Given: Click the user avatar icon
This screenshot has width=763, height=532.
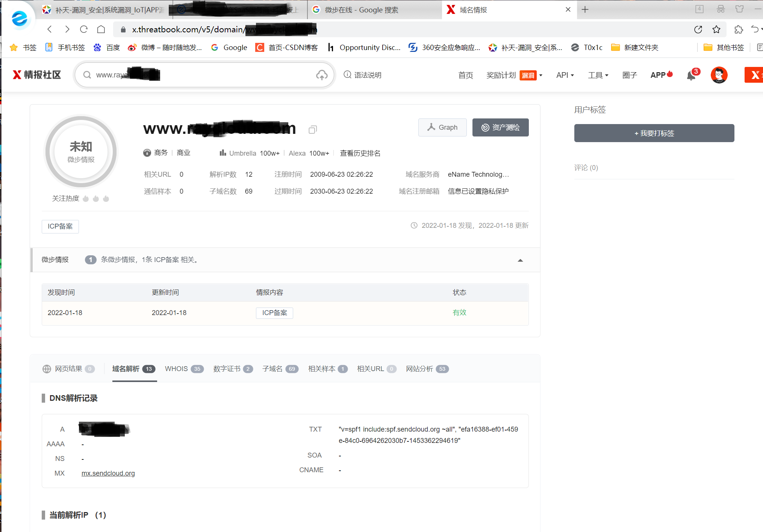Looking at the screenshot, I should (719, 75).
